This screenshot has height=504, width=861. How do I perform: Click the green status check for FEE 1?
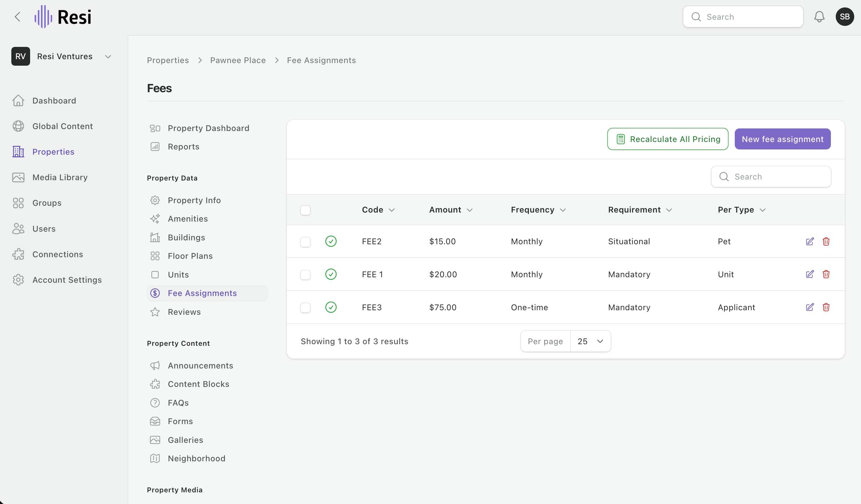331,274
